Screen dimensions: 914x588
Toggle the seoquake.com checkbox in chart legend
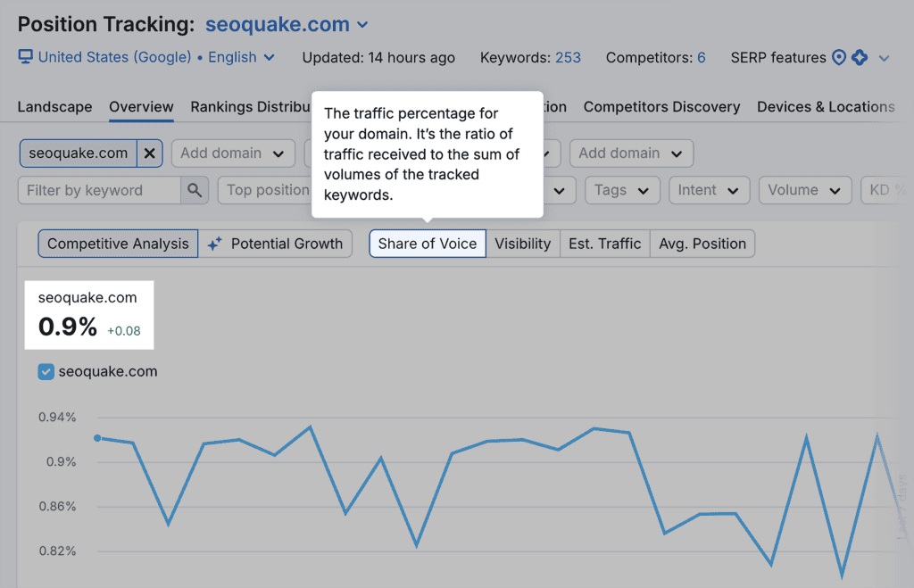click(x=46, y=372)
